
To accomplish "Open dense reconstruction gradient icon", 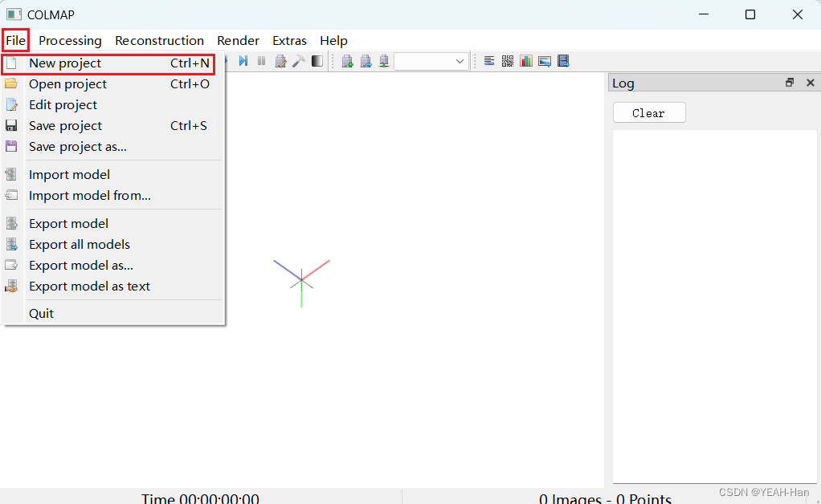I will coord(317,61).
